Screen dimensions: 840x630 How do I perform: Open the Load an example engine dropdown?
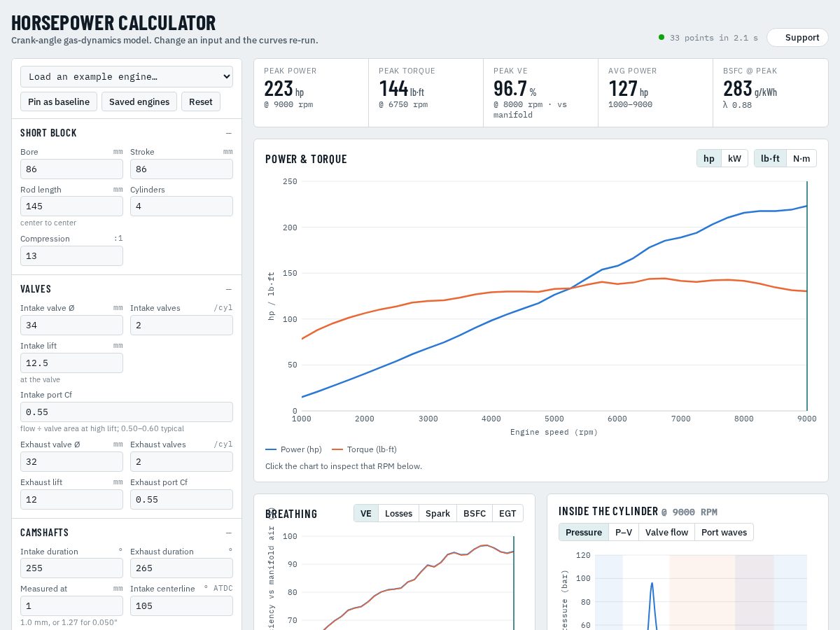[x=127, y=76]
